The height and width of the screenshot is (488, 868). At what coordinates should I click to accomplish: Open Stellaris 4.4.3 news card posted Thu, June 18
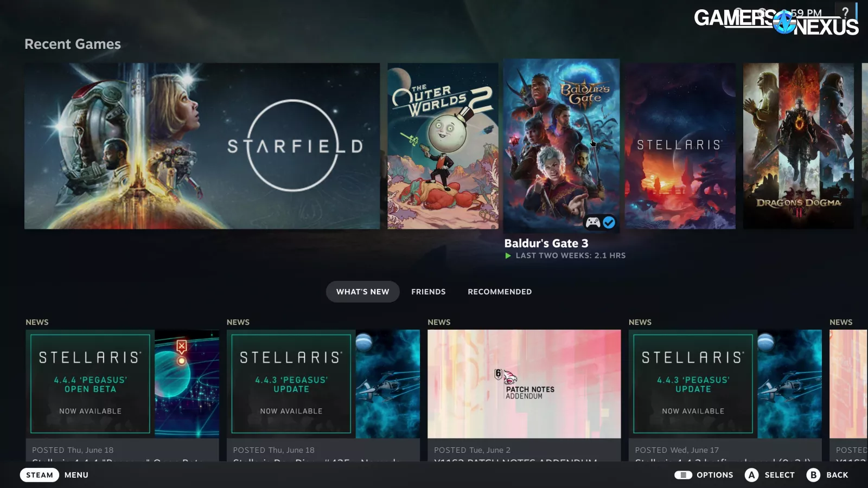323,395
